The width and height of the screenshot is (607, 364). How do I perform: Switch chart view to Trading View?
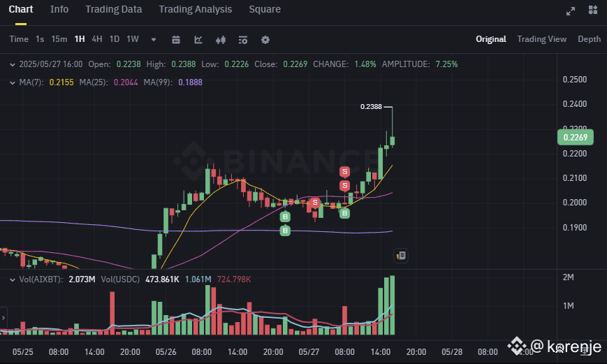(541, 39)
